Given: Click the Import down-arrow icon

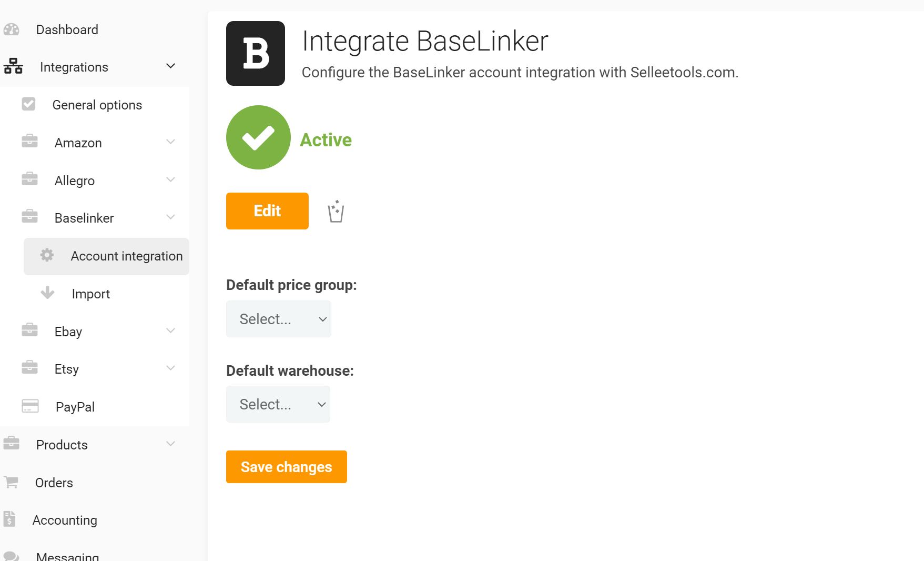Looking at the screenshot, I should point(47,293).
